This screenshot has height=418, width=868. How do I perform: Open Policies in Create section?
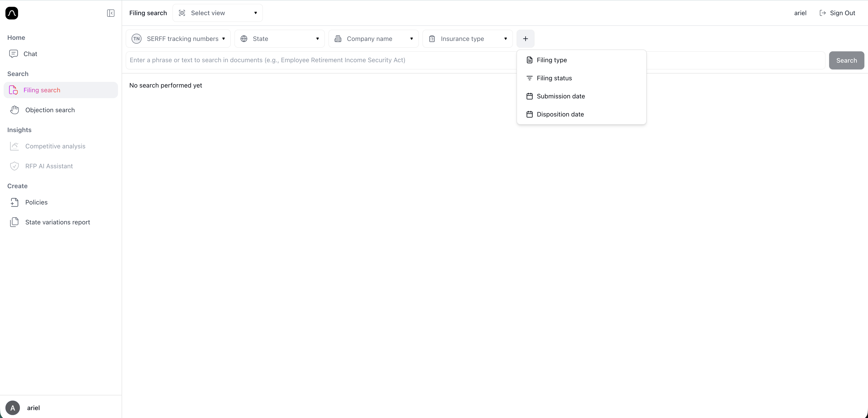[x=36, y=202]
